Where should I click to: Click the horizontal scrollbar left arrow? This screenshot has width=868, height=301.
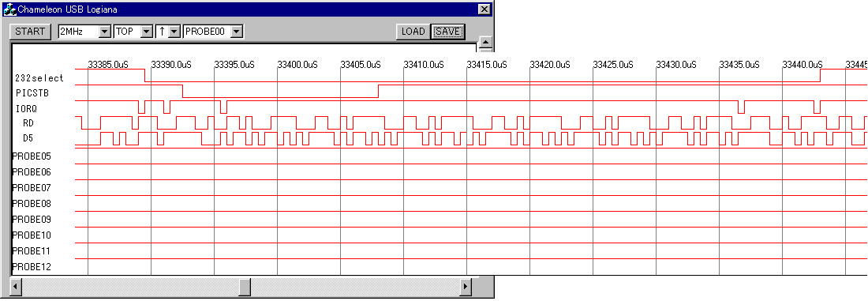click(16, 287)
